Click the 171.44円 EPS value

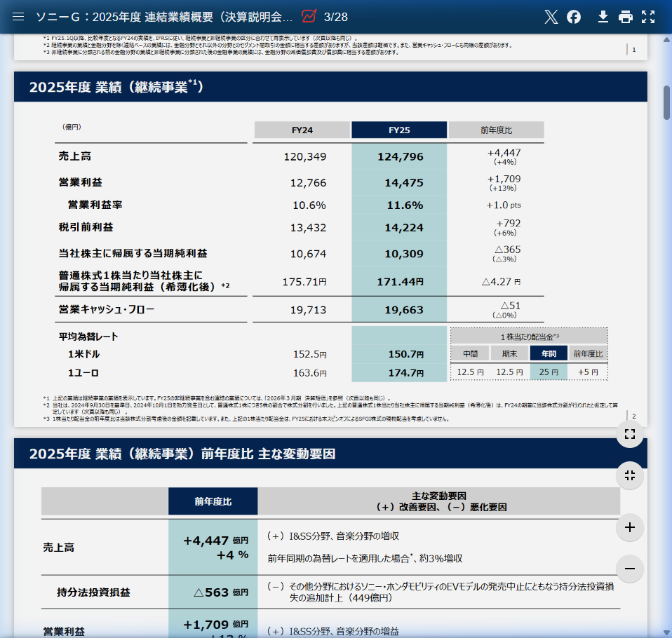coord(401,282)
